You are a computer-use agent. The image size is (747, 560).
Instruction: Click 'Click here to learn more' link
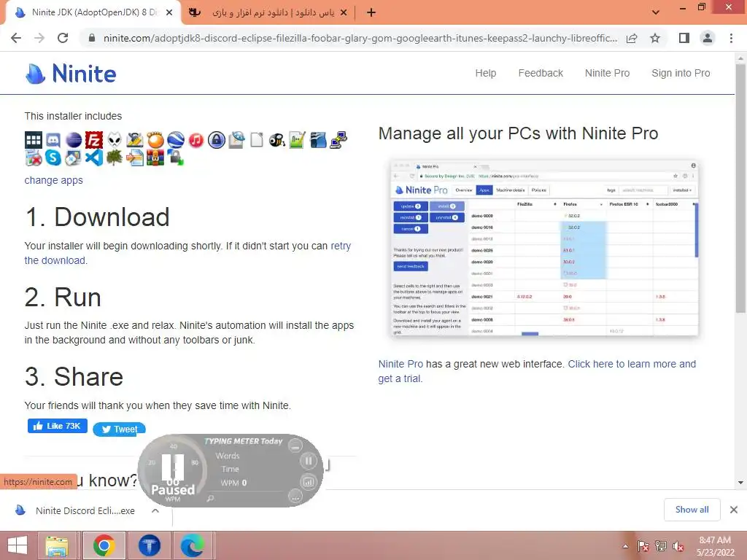tap(632, 365)
